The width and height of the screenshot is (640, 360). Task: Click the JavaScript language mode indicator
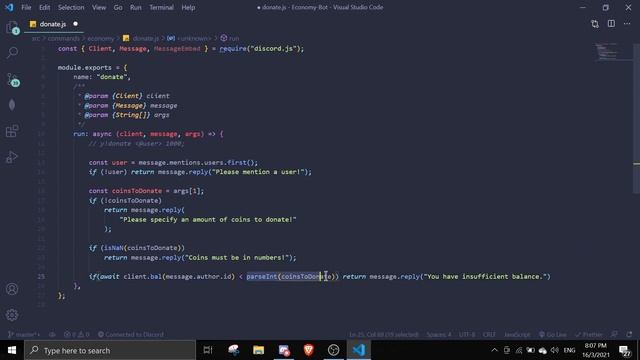(517, 334)
